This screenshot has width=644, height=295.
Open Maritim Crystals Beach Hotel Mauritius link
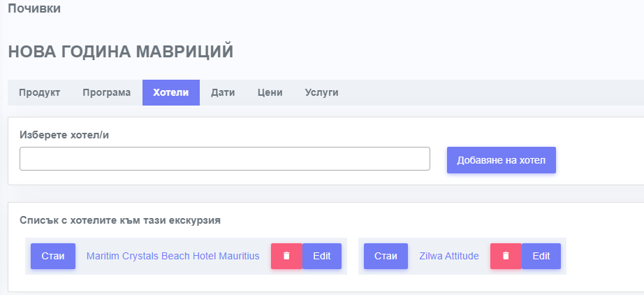[x=173, y=256]
